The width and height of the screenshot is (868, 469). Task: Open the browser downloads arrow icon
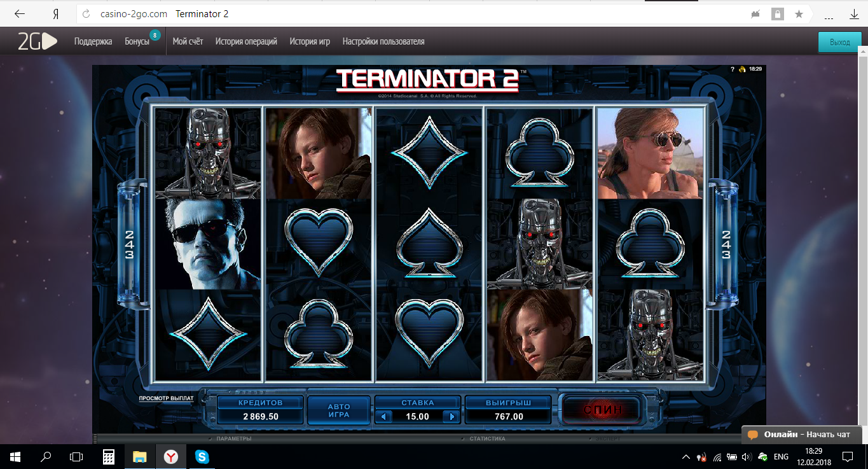[x=855, y=14]
